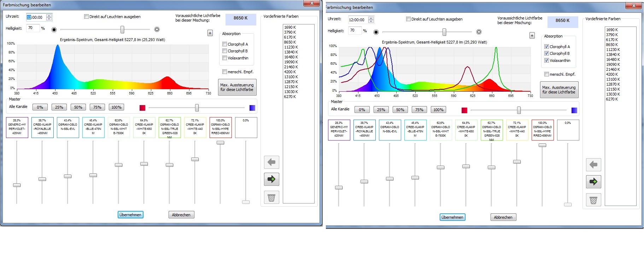Click the Uhrzeit down arrow in right window
Viewport: 644px width, 264px height.
click(x=371, y=22)
